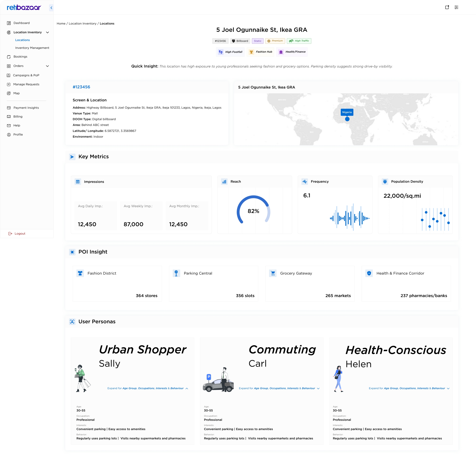Click the Logout link

(20, 233)
